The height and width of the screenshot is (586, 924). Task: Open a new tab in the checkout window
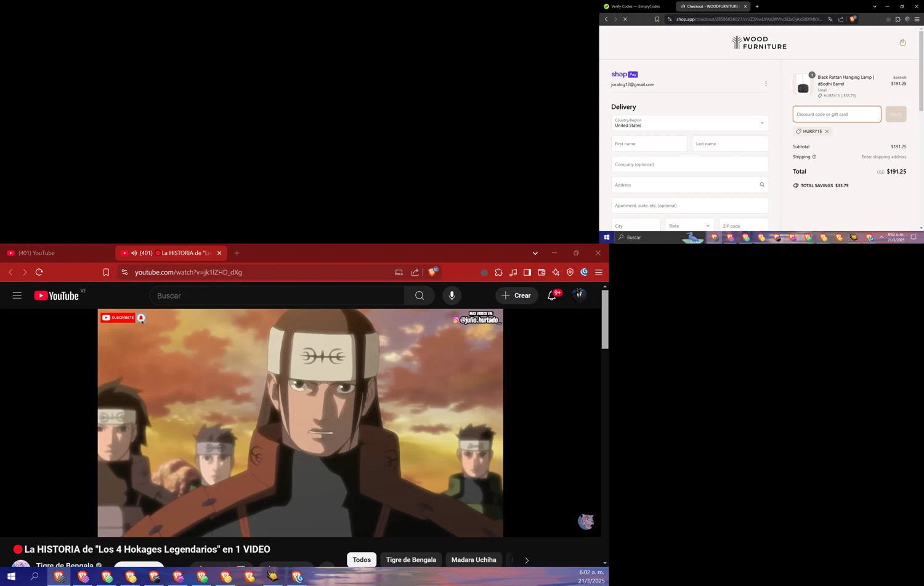(757, 6)
